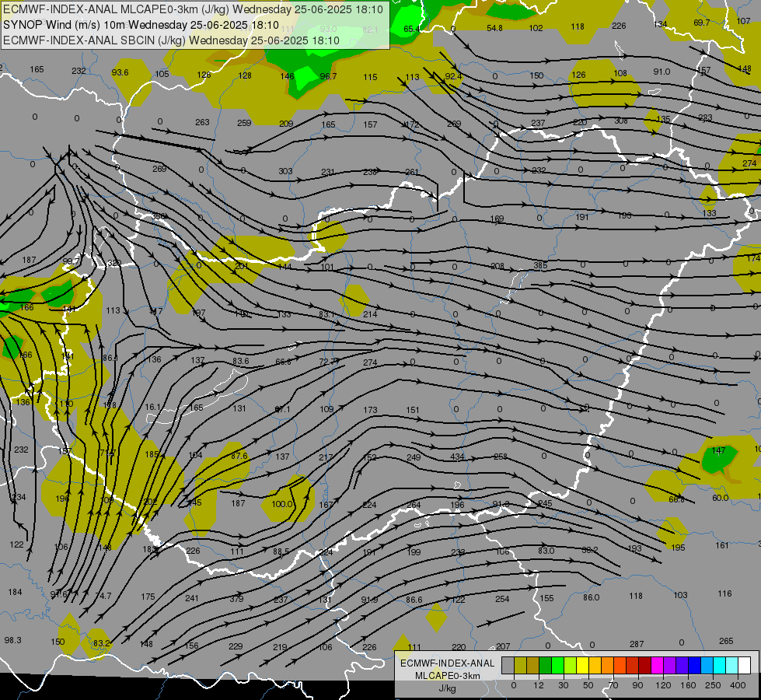Click the map value 100.0
This screenshot has width=761, height=700.
click(x=282, y=504)
